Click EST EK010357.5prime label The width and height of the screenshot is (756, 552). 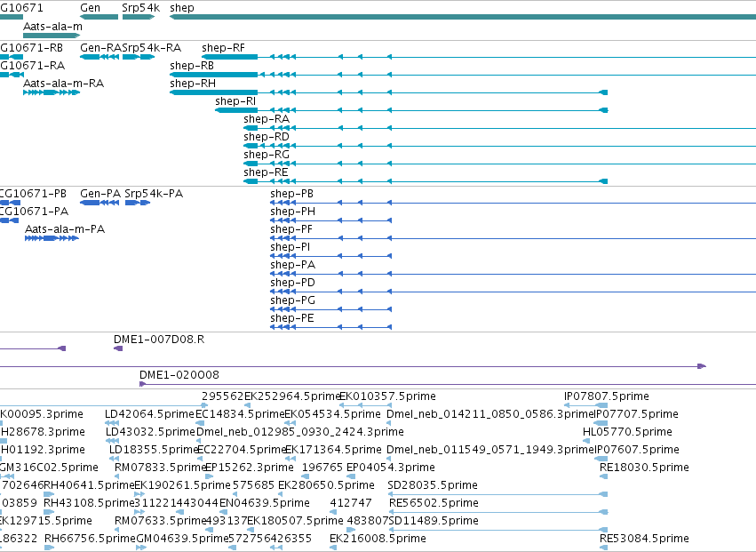point(387,396)
